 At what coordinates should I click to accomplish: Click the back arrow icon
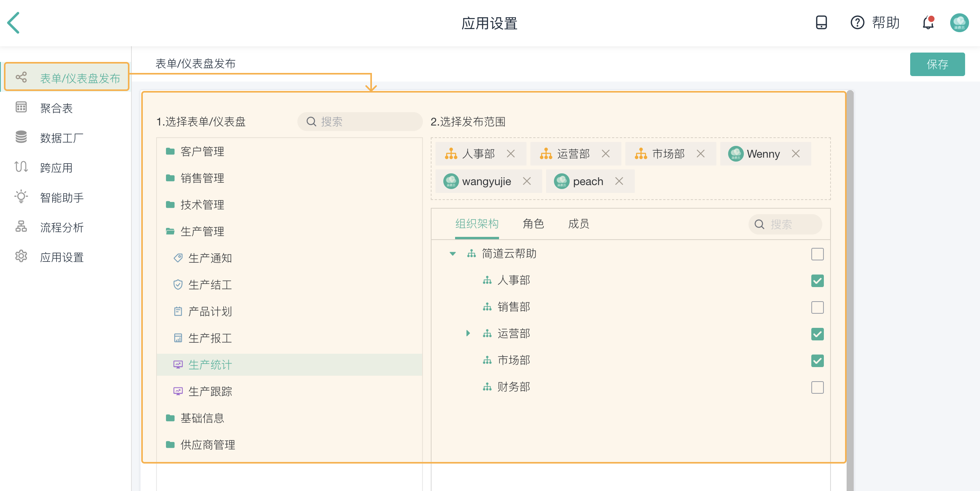pyautogui.click(x=14, y=23)
